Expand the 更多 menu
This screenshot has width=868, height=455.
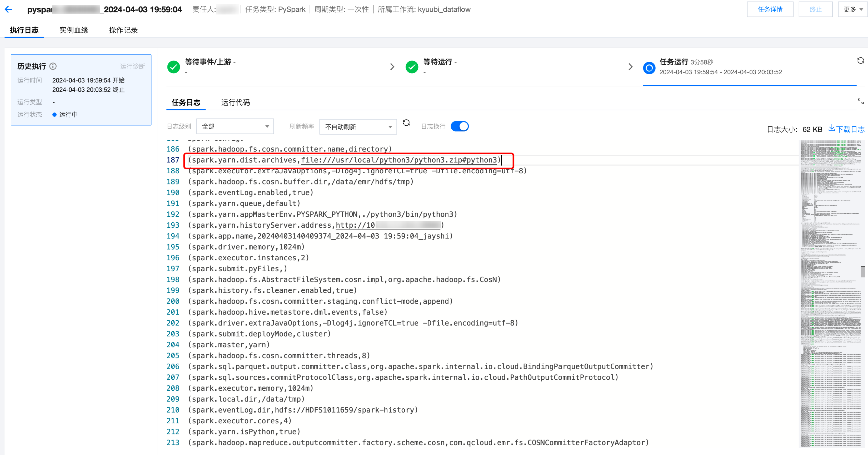[x=852, y=9]
